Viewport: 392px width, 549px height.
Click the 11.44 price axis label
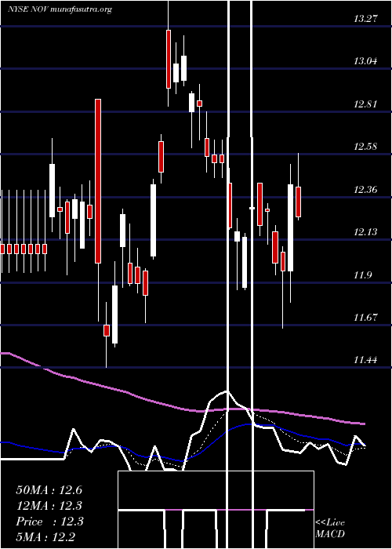366,360
